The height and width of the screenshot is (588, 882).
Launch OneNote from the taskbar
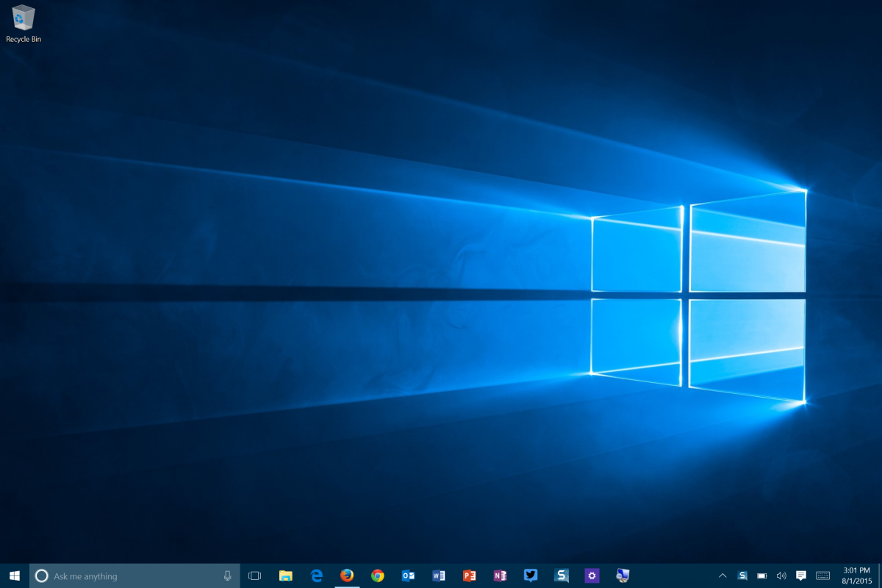coord(500,576)
